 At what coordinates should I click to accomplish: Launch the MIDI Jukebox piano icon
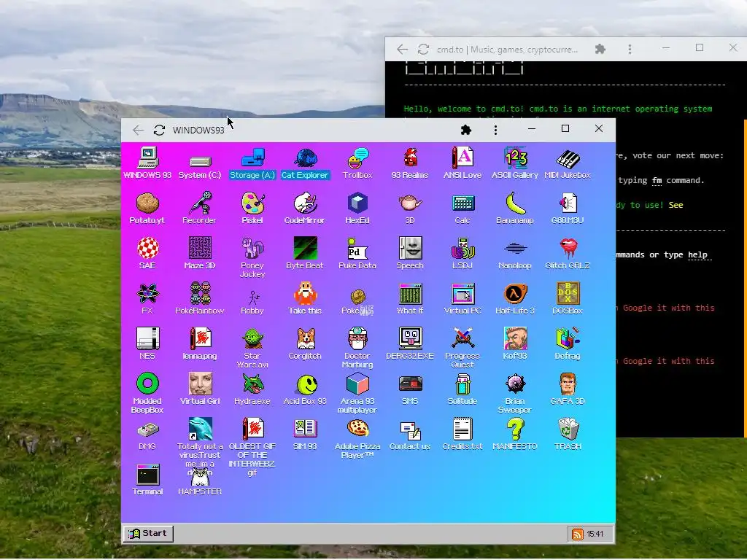(x=568, y=159)
